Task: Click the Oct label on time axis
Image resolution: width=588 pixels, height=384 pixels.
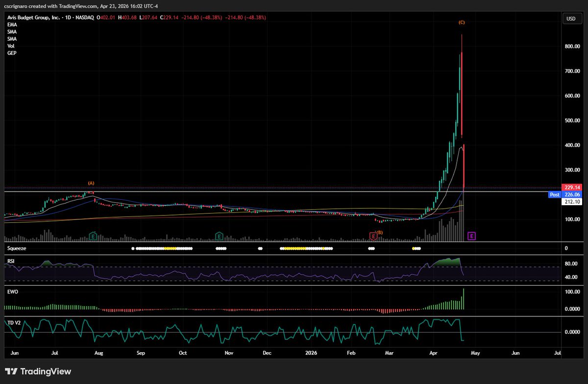Action: (183, 352)
